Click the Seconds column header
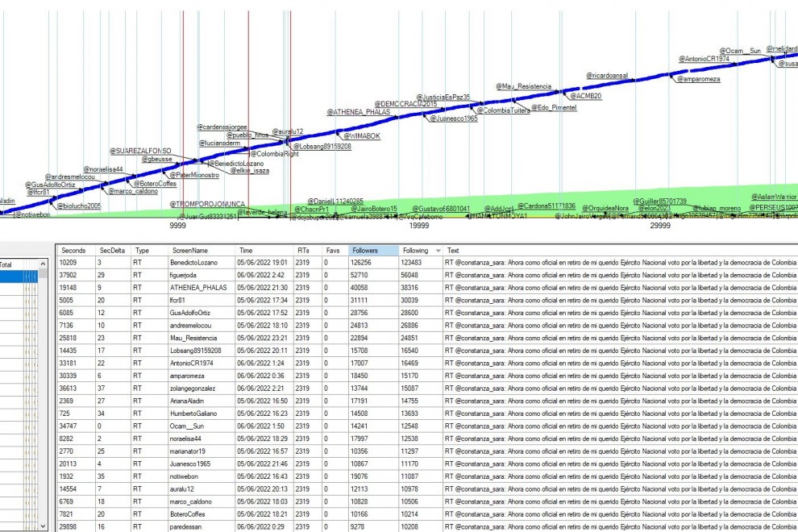Image resolution: width=798 pixels, height=532 pixels. (x=73, y=251)
